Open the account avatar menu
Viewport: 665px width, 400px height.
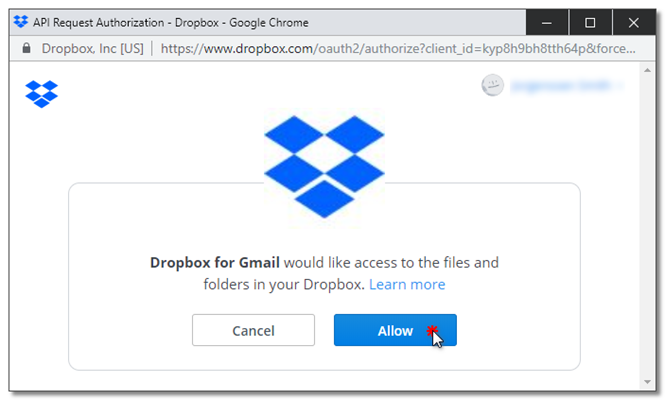coord(492,85)
